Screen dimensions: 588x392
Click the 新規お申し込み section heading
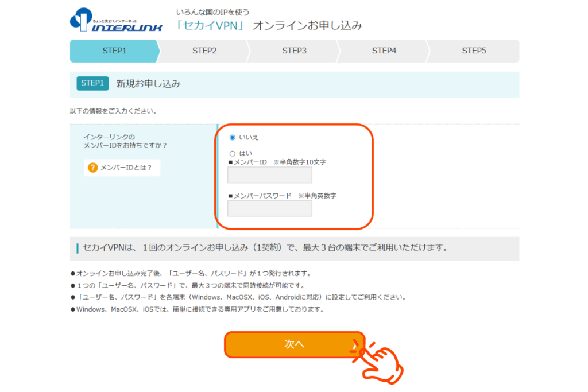point(148,84)
